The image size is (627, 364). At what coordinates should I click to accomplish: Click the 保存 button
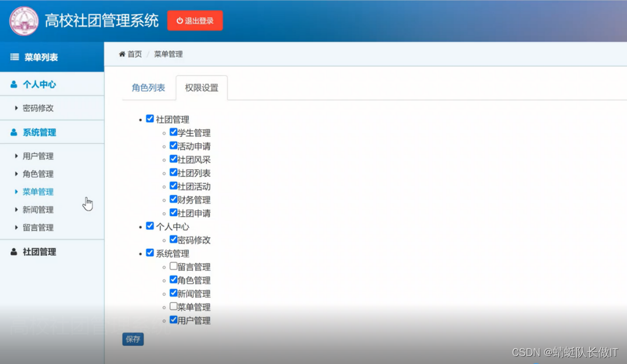(132, 339)
